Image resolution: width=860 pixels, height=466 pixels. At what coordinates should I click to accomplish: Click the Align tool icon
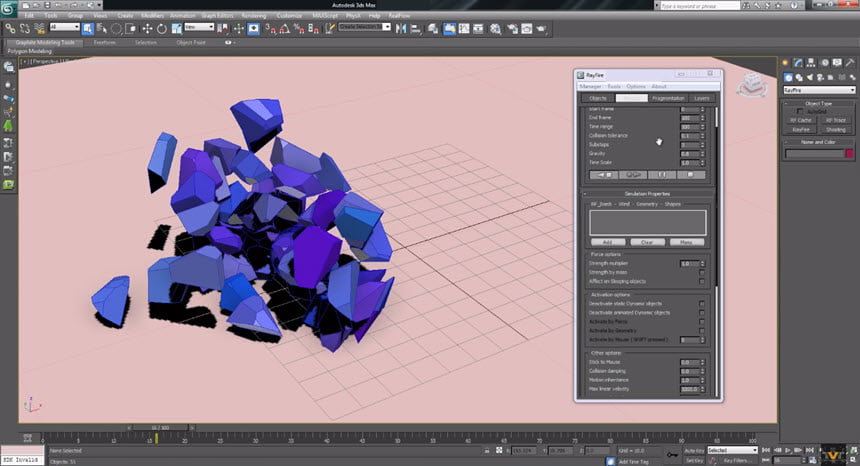(x=416, y=28)
